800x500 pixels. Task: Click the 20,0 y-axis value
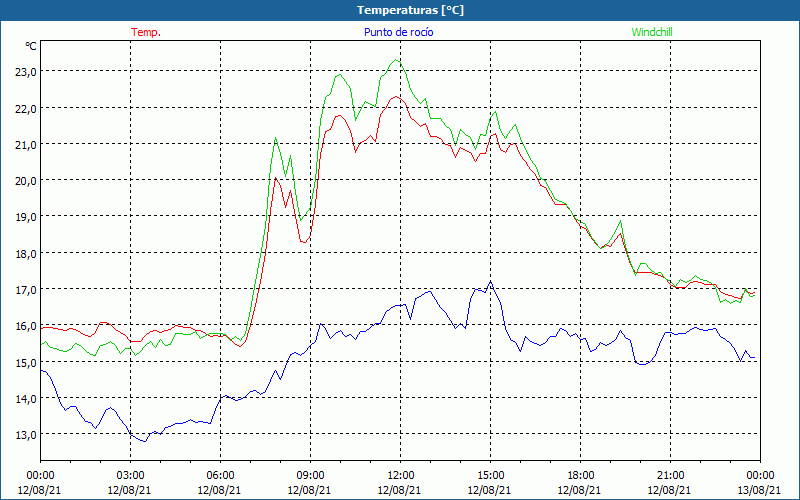point(26,181)
